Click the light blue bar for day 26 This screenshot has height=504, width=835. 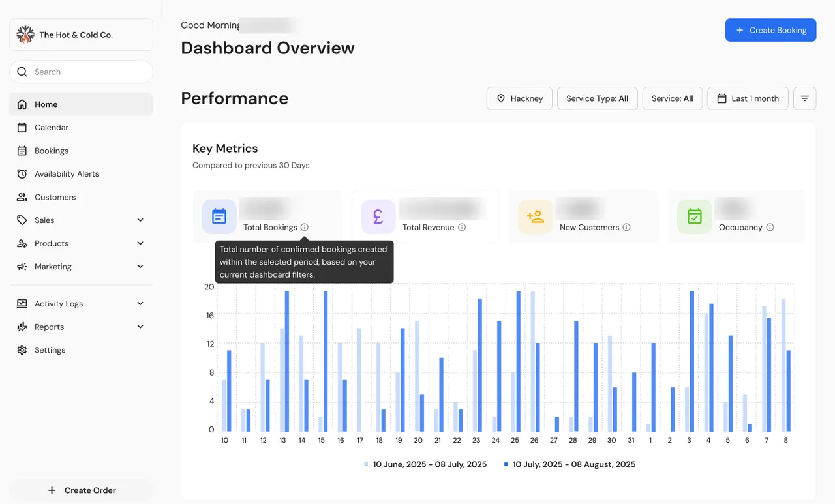[x=532, y=361]
